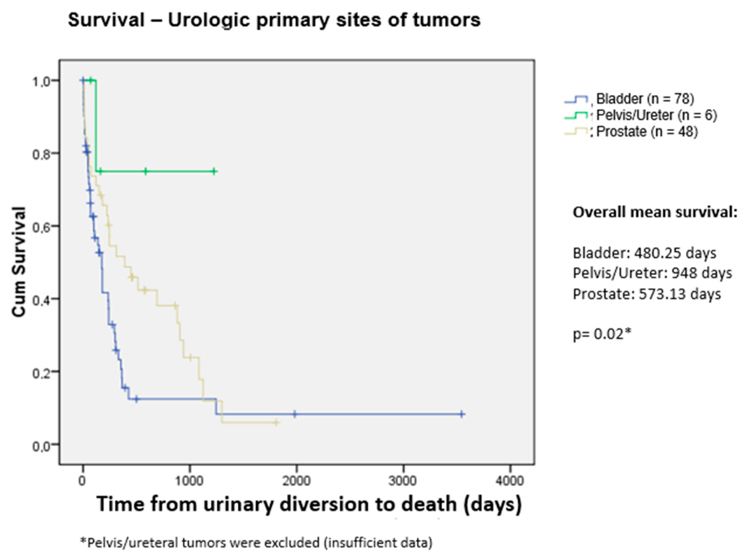Click the x-axis title about urinary diversion
The height and width of the screenshot is (560, 746).
(309, 504)
